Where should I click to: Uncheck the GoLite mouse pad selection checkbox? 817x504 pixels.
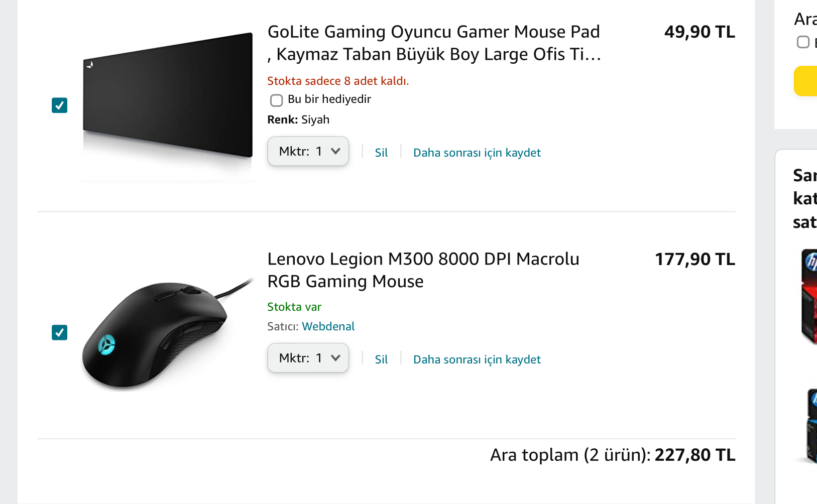(x=59, y=105)
